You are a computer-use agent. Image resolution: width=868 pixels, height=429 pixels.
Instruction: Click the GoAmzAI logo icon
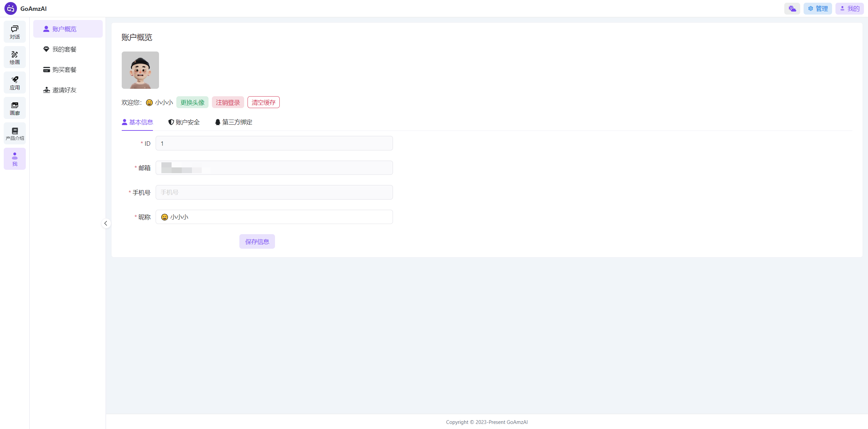pos(11,8)
